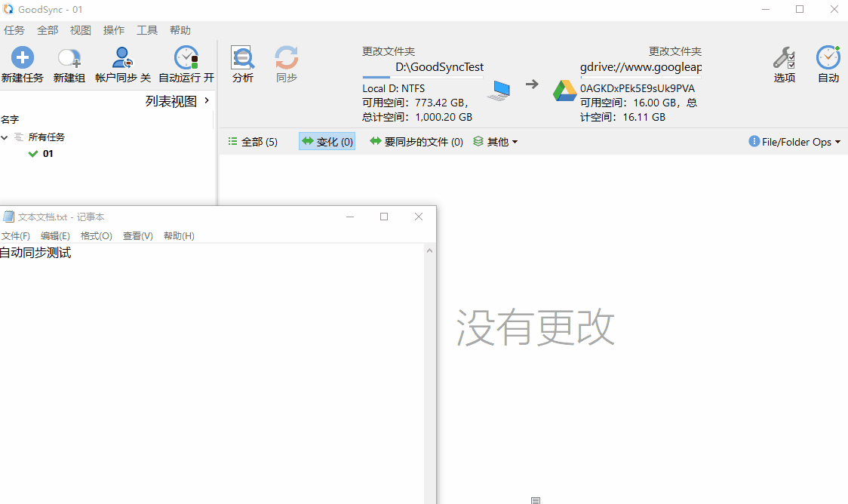Minimize the Notepad window
Screen dimensions: 848x504
click(350, 217)
